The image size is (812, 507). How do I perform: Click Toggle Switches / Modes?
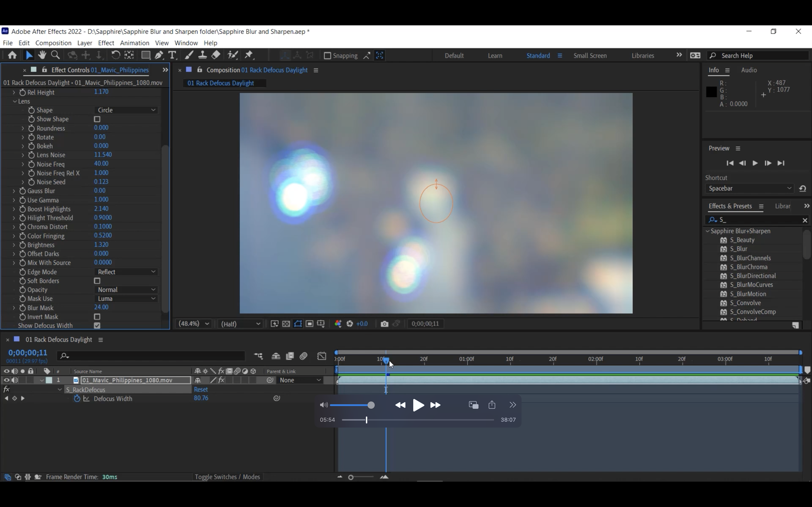tap(227, 477)
